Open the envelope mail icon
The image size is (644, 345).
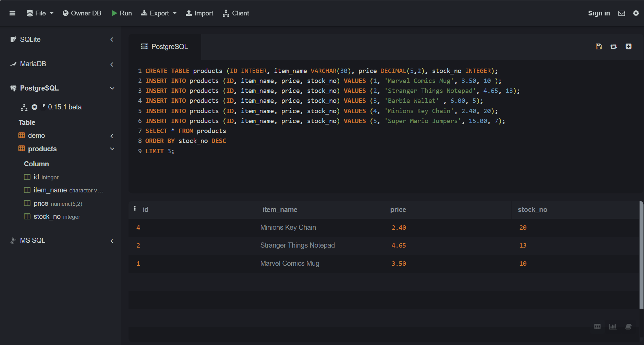621,13
